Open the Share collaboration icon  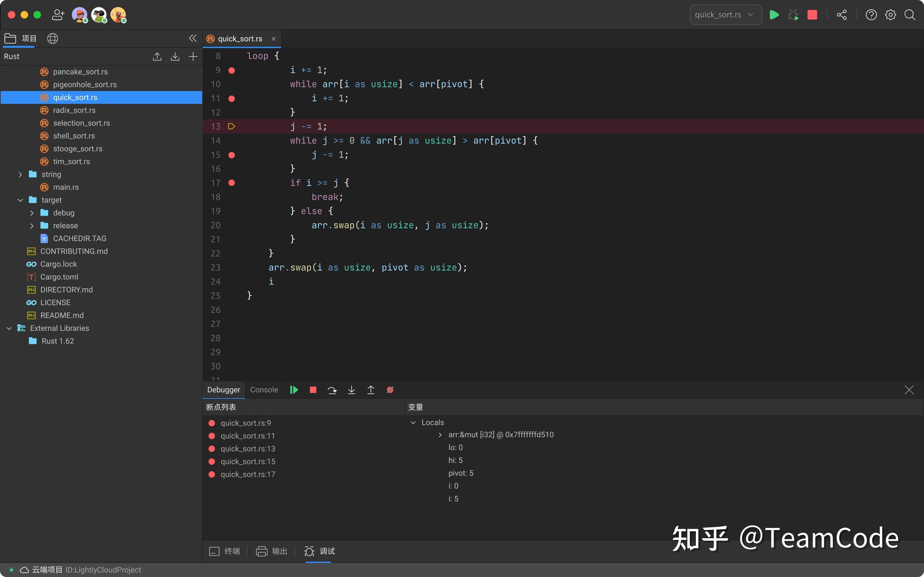[842, 15]
